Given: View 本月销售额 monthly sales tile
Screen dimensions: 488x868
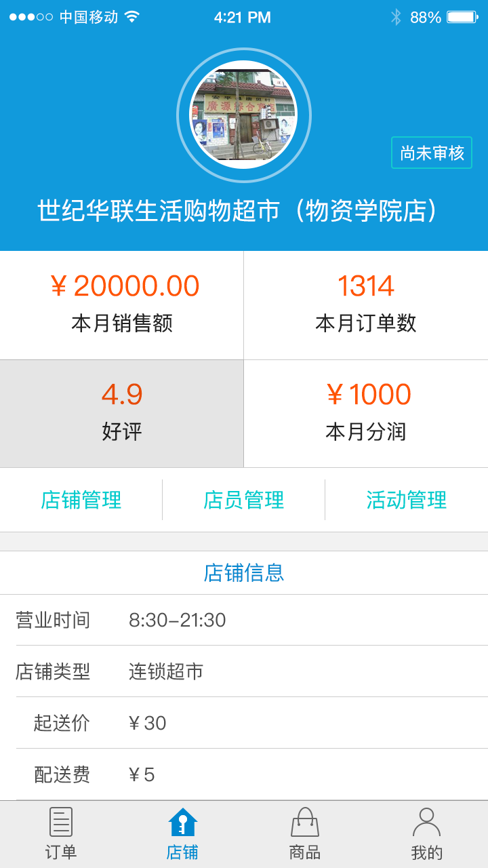Looking at the screenshot, I should click(x=122, y=305).
